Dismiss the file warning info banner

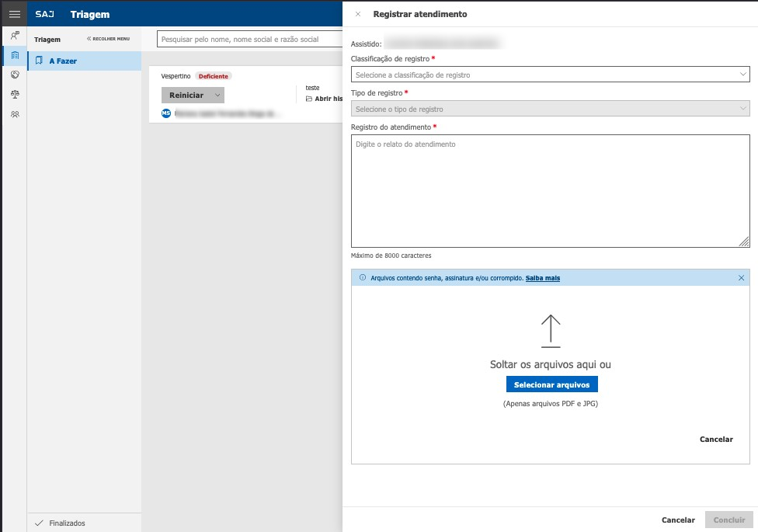pyautogui.click(x=741, y=277)
